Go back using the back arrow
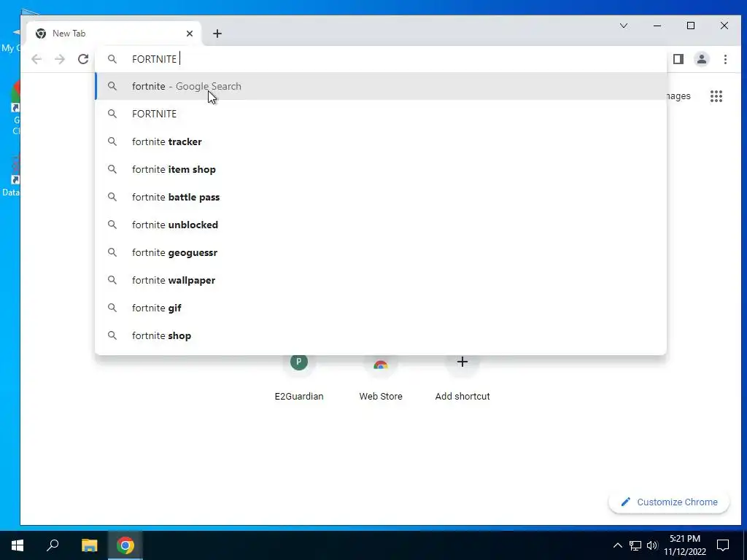Image resolution: width=747 pixels, height=560 pixels. [x=36, y=59]
